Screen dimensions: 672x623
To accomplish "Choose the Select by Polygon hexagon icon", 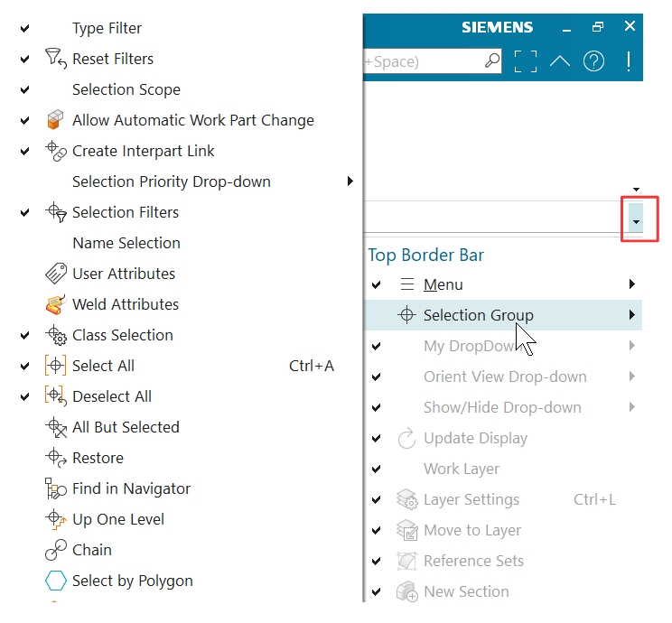I will [x=56, y=581].
